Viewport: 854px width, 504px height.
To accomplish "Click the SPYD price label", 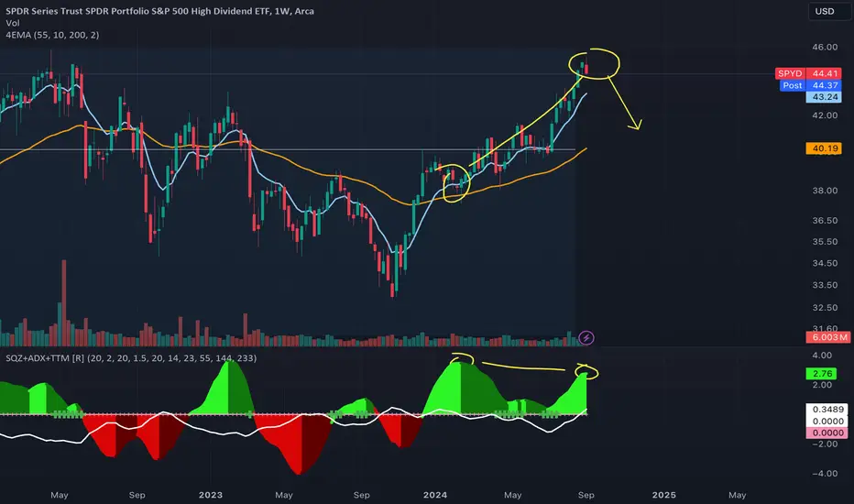I will [790, 73].
